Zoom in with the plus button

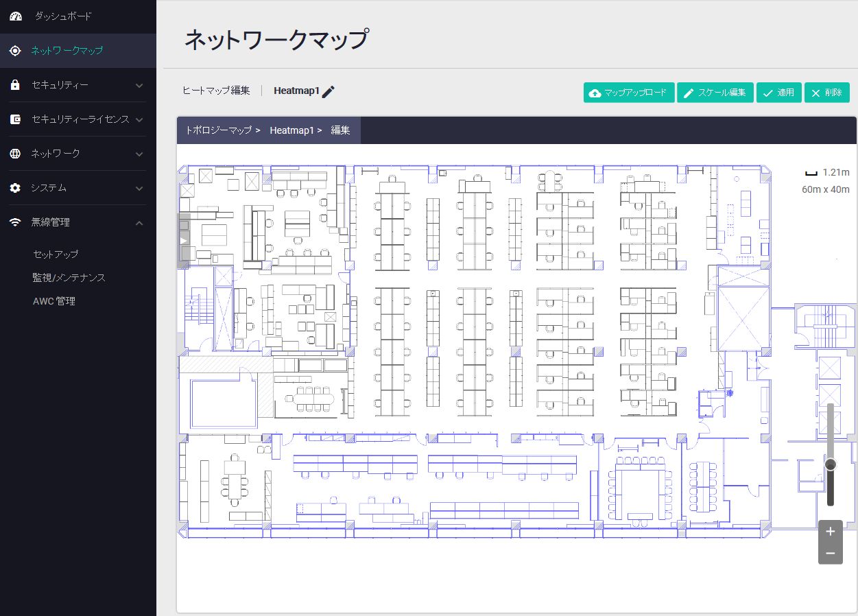pyautogui.click(x=830, y=531)
